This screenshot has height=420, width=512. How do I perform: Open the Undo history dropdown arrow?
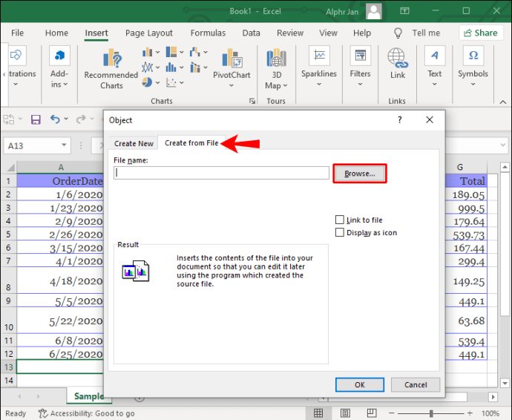tap(67, 119)
